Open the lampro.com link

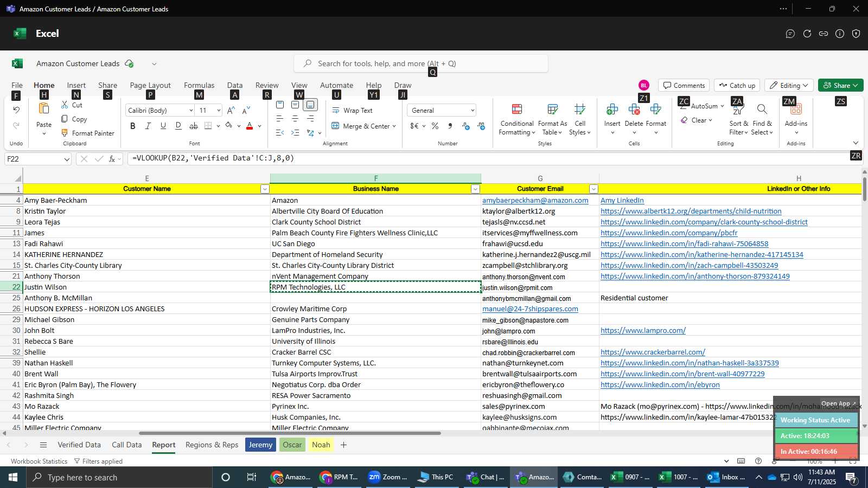click(x=643, y=331)
